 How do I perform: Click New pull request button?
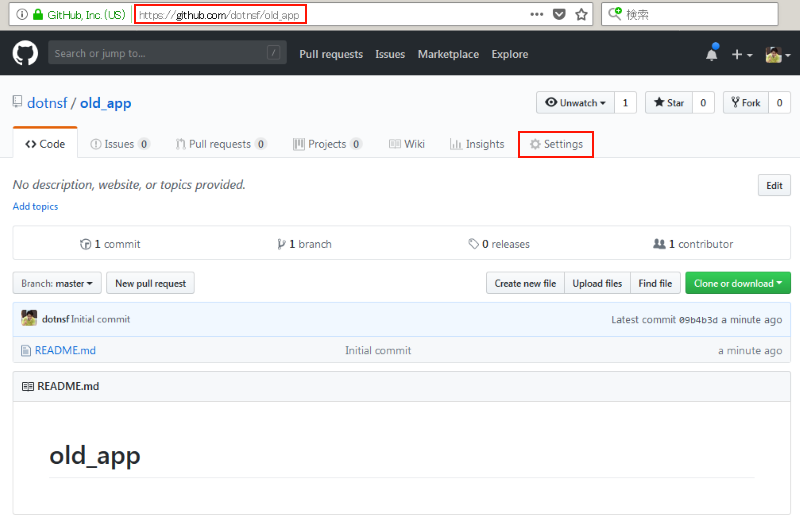coord(151,283)
